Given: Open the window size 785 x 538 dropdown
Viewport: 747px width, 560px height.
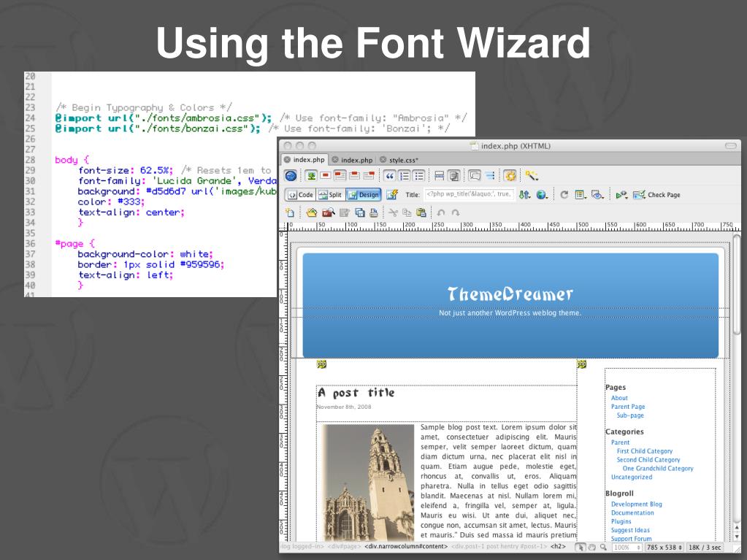Looking at the screenshot, I should pos(664,547).
